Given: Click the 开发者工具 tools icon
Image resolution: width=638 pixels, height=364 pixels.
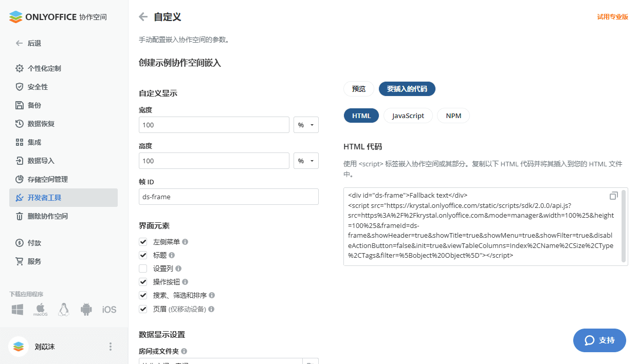Looking at the screenshot, I should coord(20,198).
